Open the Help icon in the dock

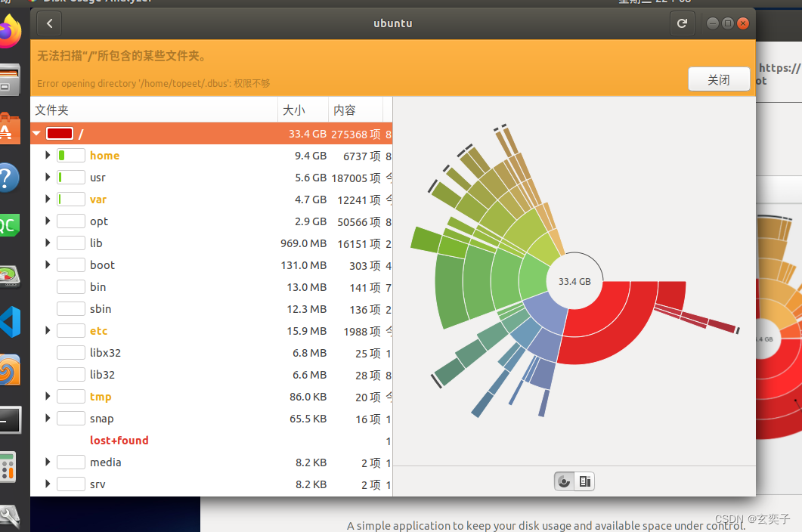[x=8, y=178]
